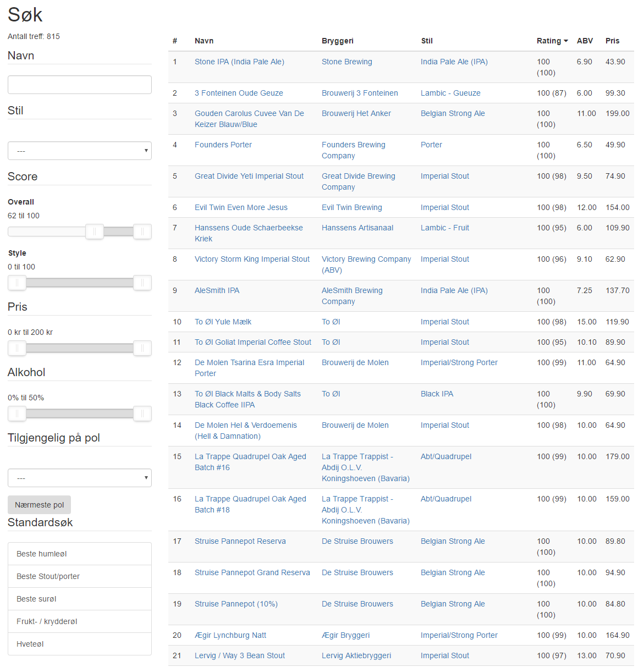Open the Stone IPA beer link
The width and height of the screenshot is (644, 667).
[x=239, y=62]
